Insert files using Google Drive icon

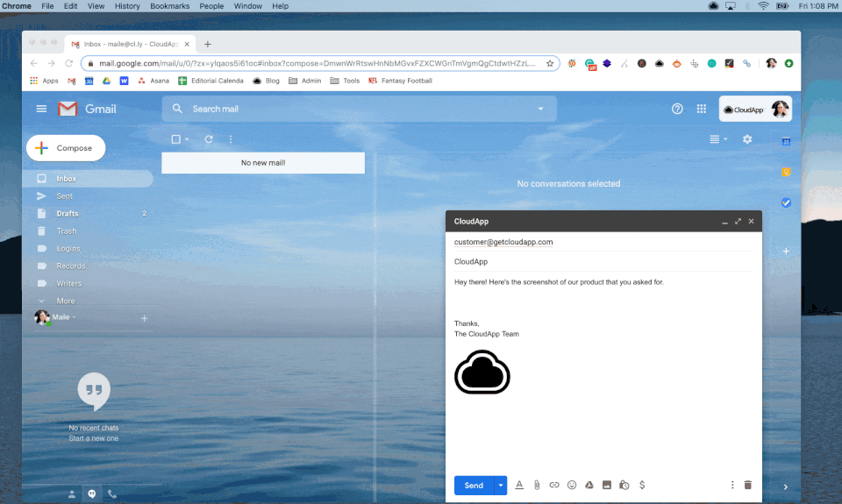coord(589,485)
